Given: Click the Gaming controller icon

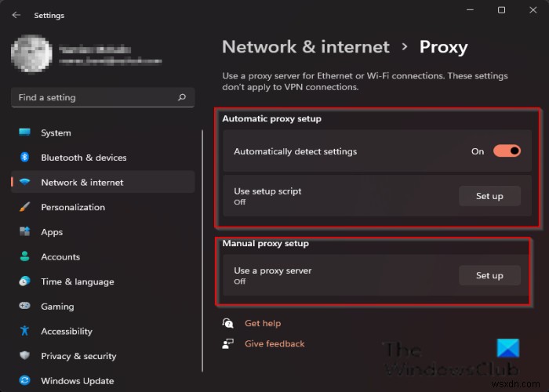Looking at the screenshot, I should 25,307.
